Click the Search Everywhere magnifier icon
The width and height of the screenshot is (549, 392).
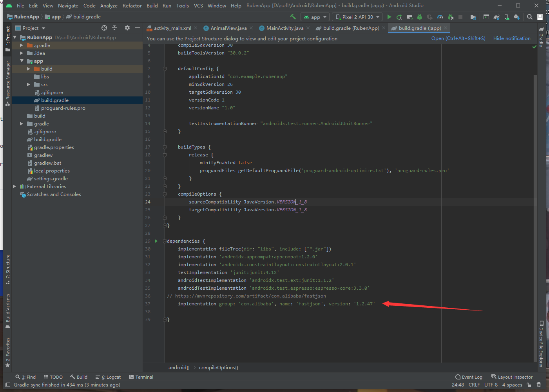529,17
